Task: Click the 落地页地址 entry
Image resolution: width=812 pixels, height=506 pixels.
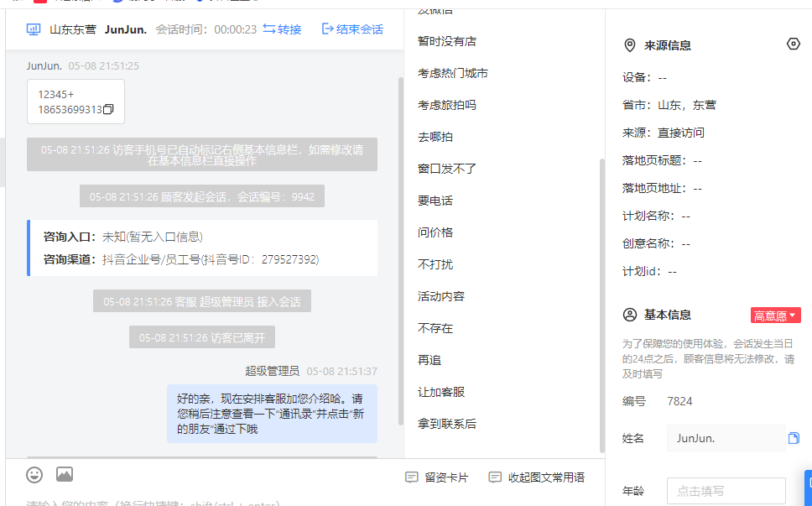Action: click(663, 189)
